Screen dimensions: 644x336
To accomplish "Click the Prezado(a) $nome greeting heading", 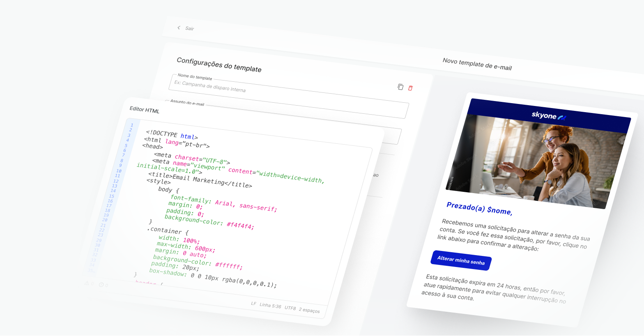I will pyautogui.click(x=479, y=208).
